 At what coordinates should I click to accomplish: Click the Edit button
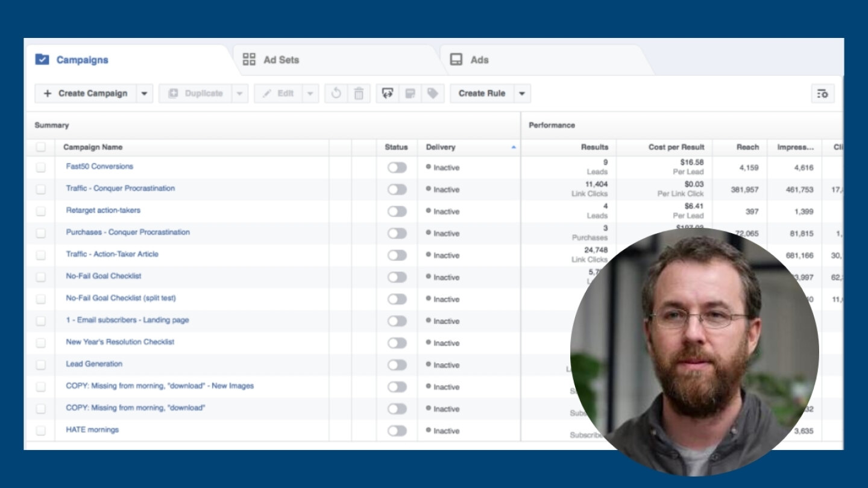coord(278,93)
